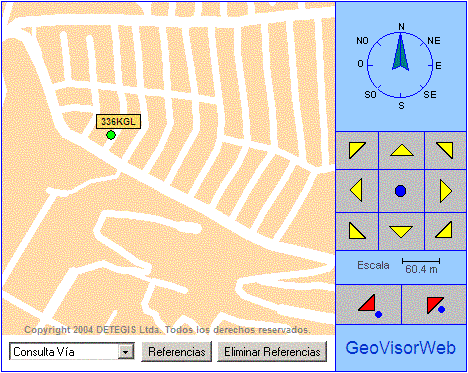Click the left red triangle zoom button
The image size is (468, 373).
[368, 305]
